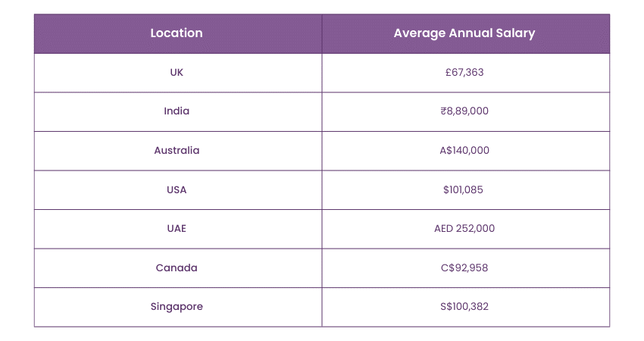Select the USA location cell

177,189
